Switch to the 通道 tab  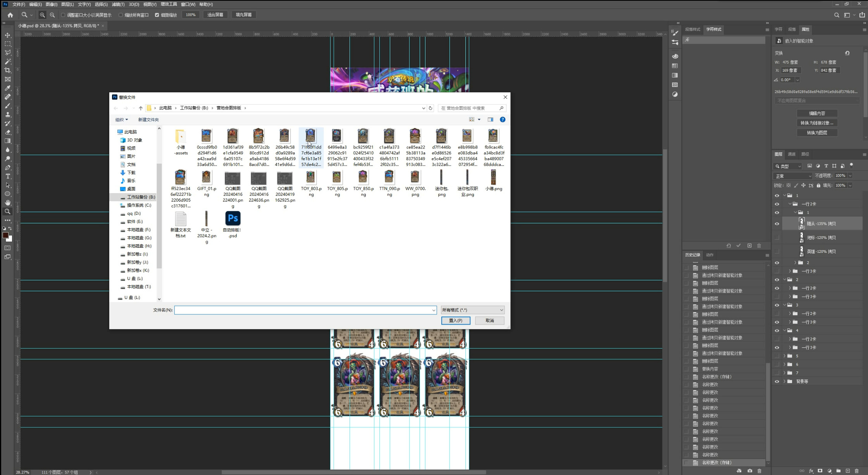coord(792,154)
